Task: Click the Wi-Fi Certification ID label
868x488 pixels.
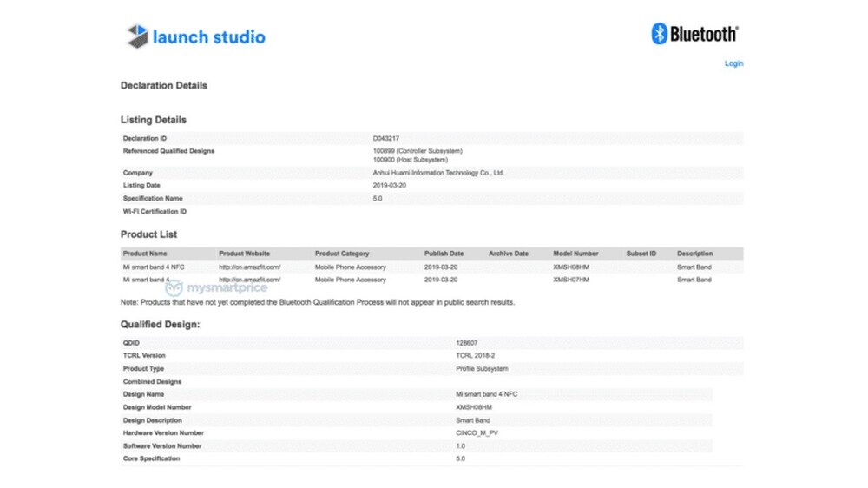Action: [155, 212]
